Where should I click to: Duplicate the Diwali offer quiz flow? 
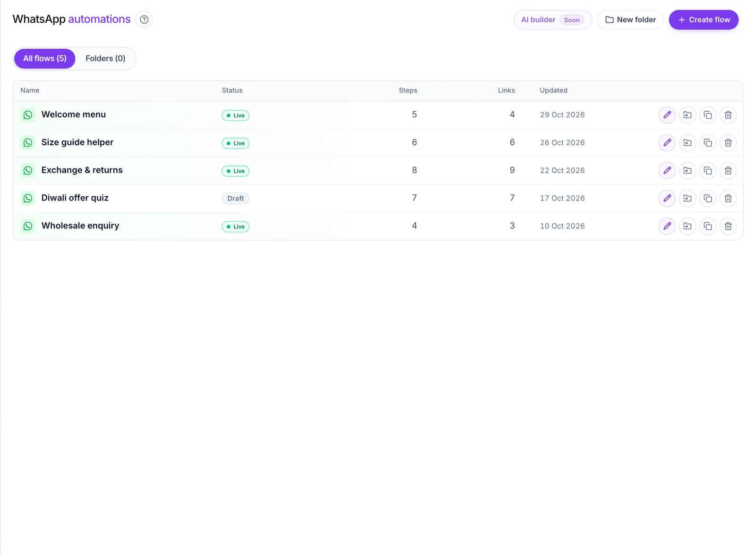click(707, 199)
